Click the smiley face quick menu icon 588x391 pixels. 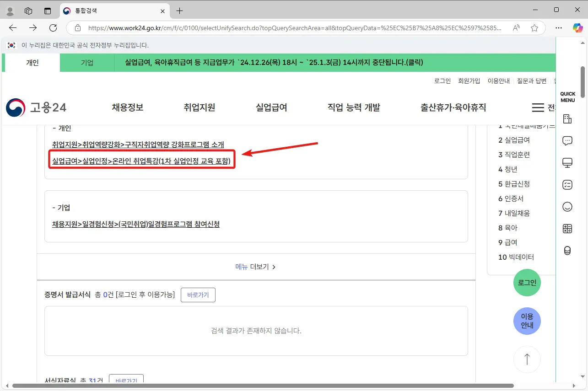(x=567, y=207)
